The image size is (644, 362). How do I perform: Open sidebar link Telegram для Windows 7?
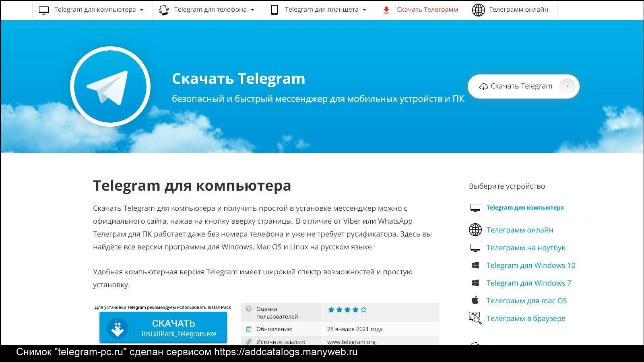pos(528,283)
